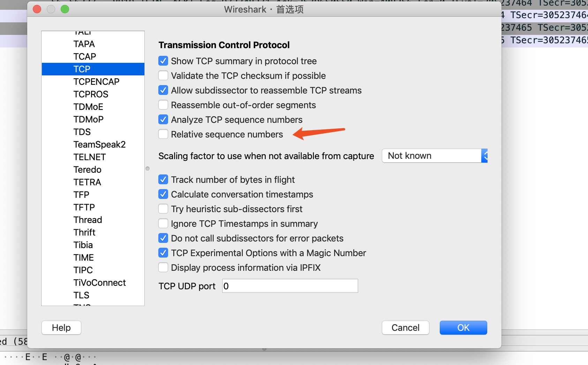This screenshot has width=588, height=365.
Task: Disable Show TCP summary in protocol tree
Action: (163, 61)
